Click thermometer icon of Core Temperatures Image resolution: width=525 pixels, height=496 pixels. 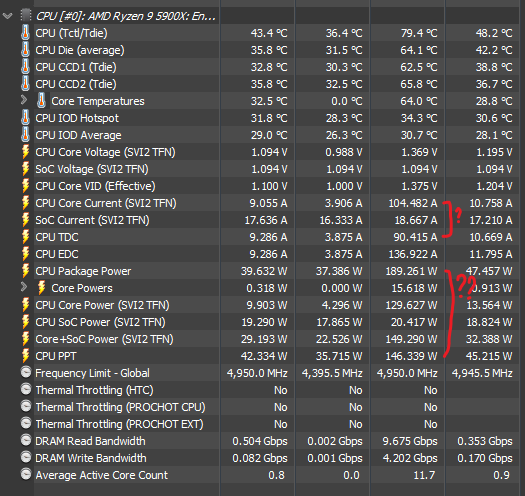click(x=41, y=100)
